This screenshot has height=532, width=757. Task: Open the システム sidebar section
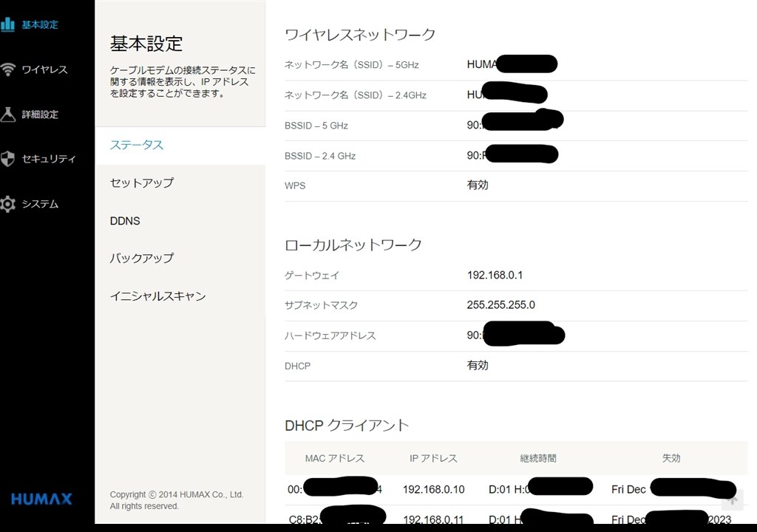click(40, 204)
